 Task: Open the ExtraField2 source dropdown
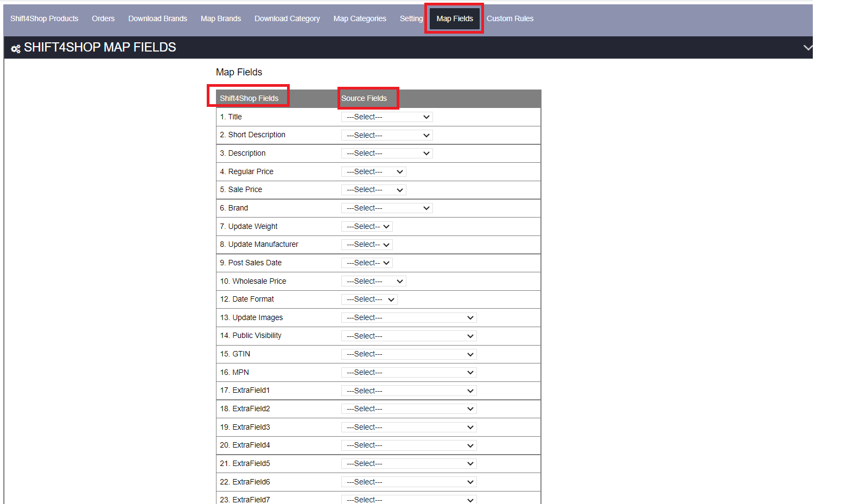coord(409,409)
